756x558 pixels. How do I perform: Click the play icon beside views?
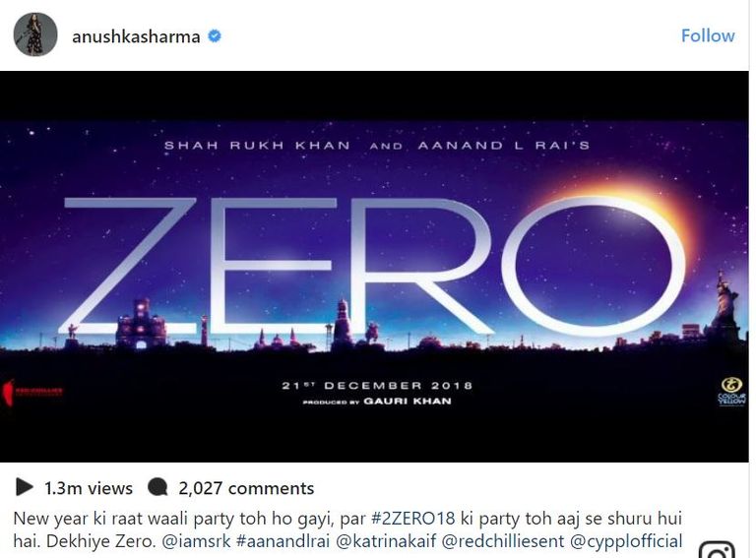click(25, 487)
